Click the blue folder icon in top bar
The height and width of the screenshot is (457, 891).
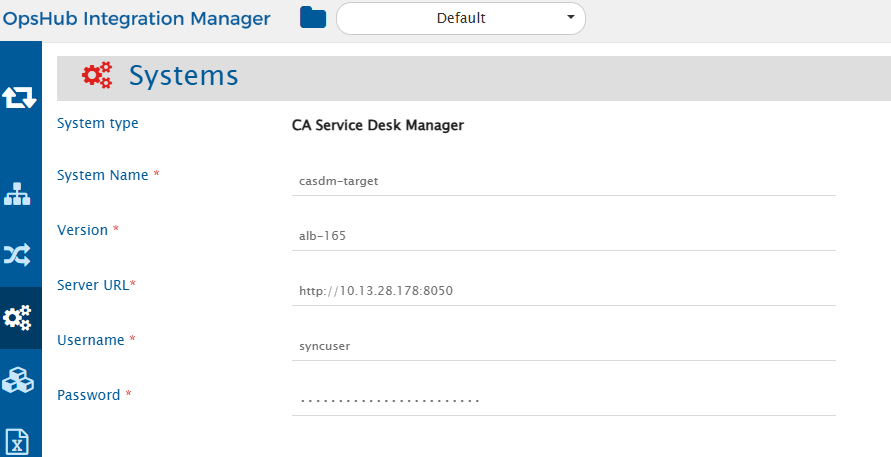tap(313, 18)
